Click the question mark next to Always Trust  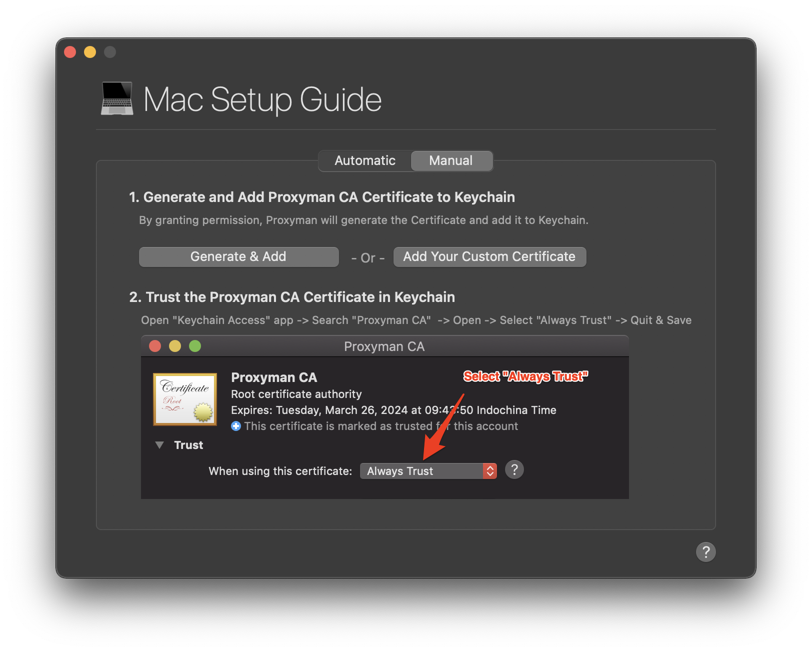pos(514,469)
